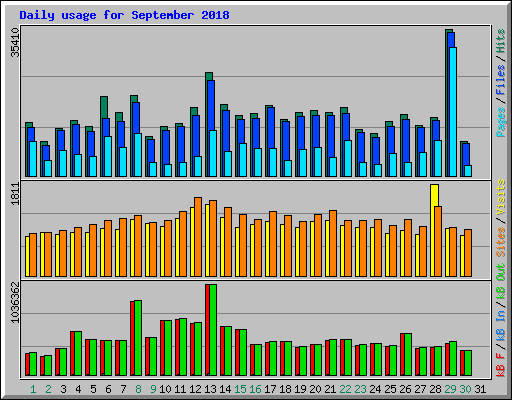The height and width of the screenshot is (400, 512).
Task: Click day 9 on the x-axis
Action: (x=153, y=389)
